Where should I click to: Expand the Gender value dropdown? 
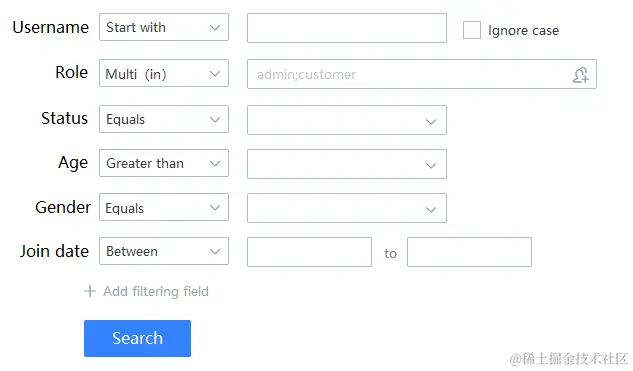(347, 208)
